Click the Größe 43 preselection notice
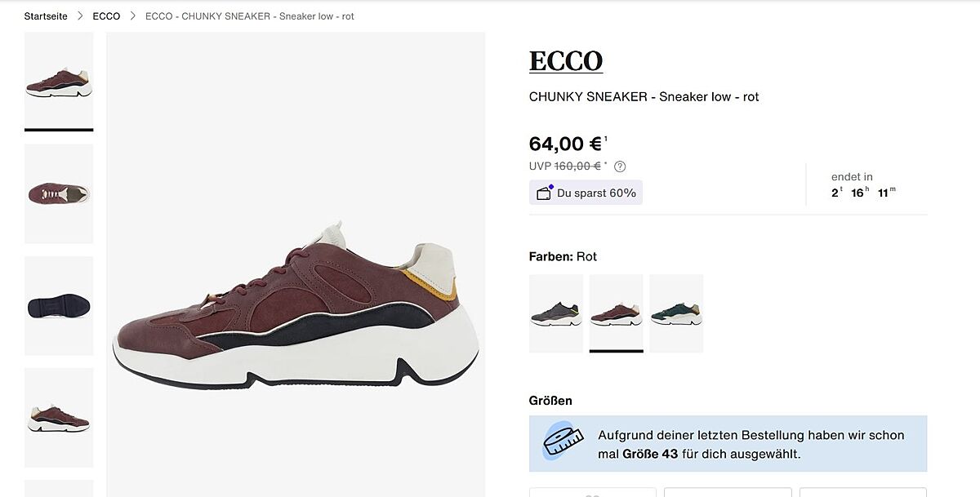The image size is (980, 497). pos(728,444)
